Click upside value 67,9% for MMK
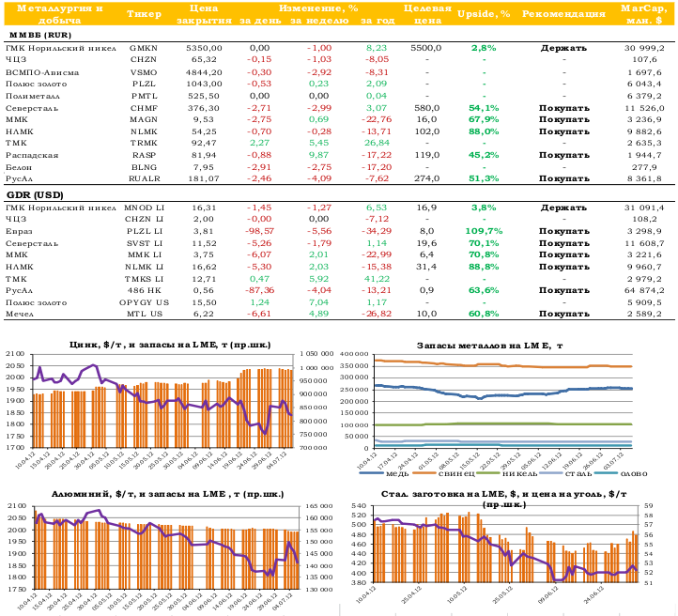Image resolution: width=678 pixels, height=616 pixels. click(x=484, y=119)
